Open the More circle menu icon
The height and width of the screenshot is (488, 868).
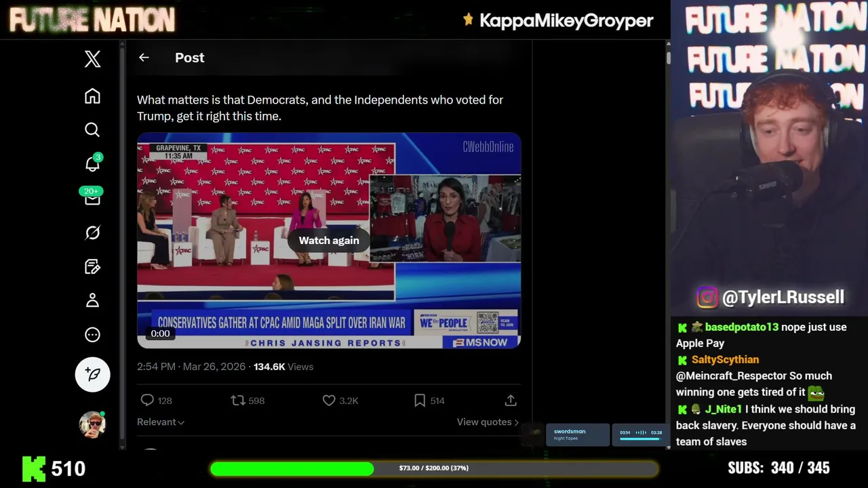pos(92,335)
